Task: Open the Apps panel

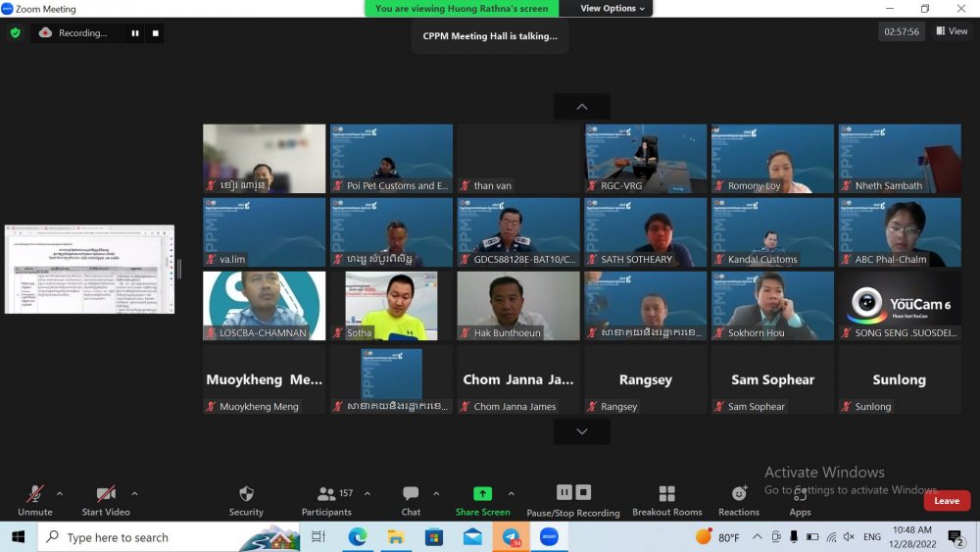Action: [x=800, y=500]
